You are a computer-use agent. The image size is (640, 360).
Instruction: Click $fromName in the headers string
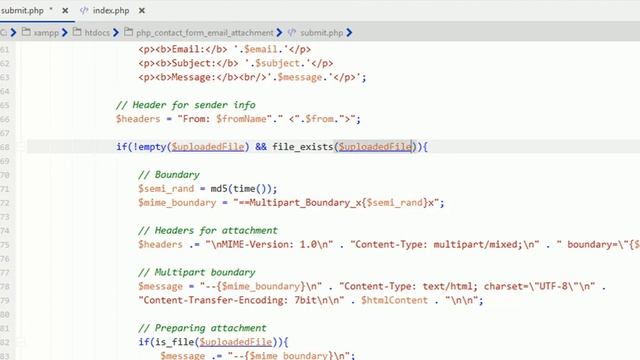tap(241, 119)
